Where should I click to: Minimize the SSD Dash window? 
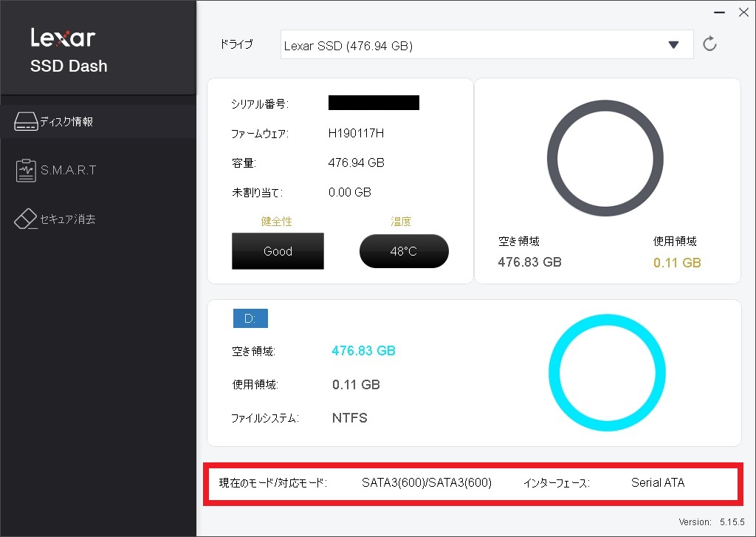coord(719,13)
